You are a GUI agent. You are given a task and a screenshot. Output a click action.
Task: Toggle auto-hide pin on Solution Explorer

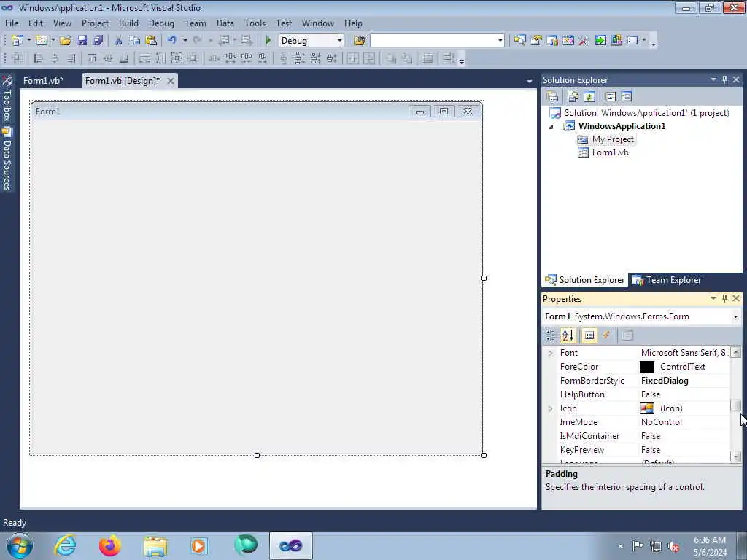725,79
